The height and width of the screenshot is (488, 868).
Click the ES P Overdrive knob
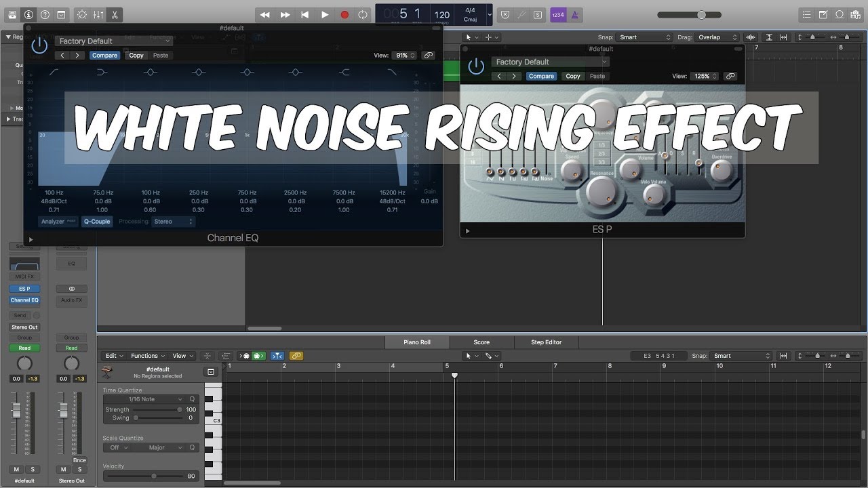click(722, 170)
